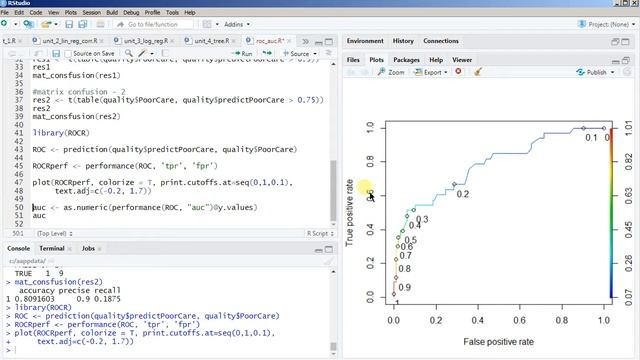Screen dimensions: 640x360
Task: Click the Save icon in main toolbar
Action: [x=69, y=24]
